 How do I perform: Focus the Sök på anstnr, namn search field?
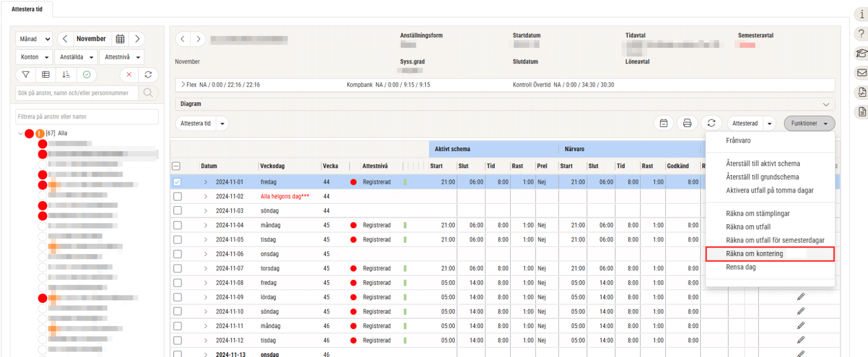[x=77, y=93]
